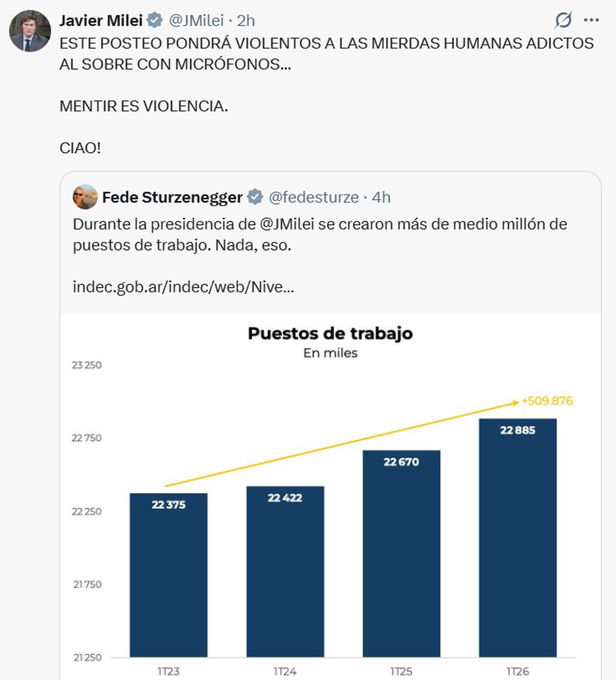Open the Fede Sturzenegger display name
Image resolution: width=616 pixels, height=680 pixels.
(x=172, y=197)
